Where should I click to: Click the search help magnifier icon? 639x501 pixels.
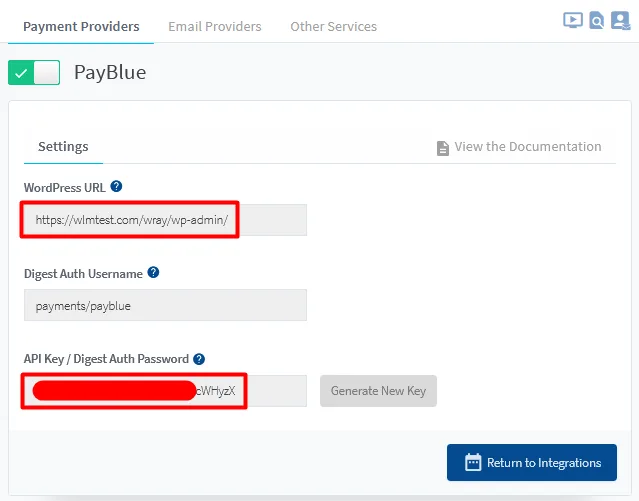coord(597,20)
